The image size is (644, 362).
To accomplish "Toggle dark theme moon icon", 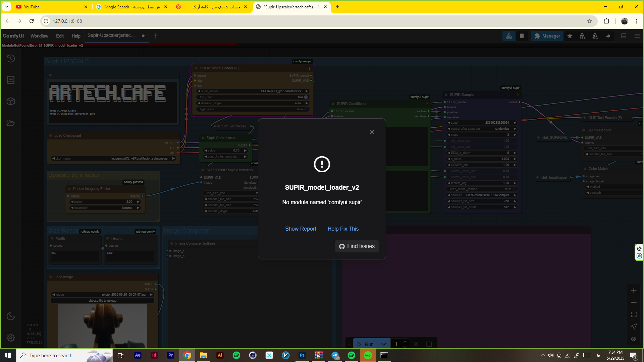I will pyautogui.click(x=11, y=316).
